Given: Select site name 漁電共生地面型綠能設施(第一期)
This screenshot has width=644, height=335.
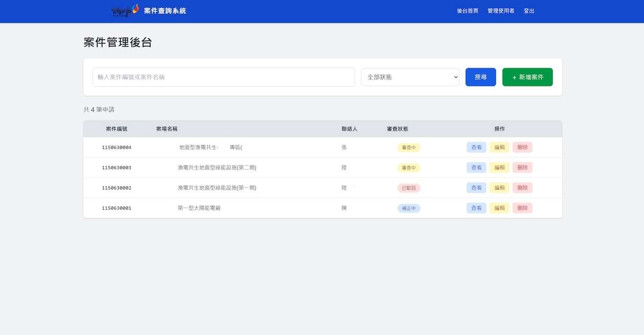Looking at the screenshot, I should pyautogui.click(x=217, y=188).
